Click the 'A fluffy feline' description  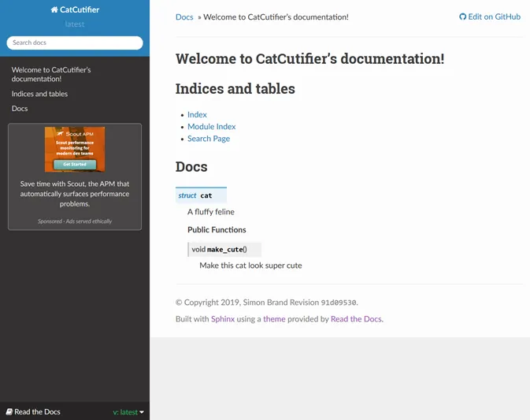(211, 212)
